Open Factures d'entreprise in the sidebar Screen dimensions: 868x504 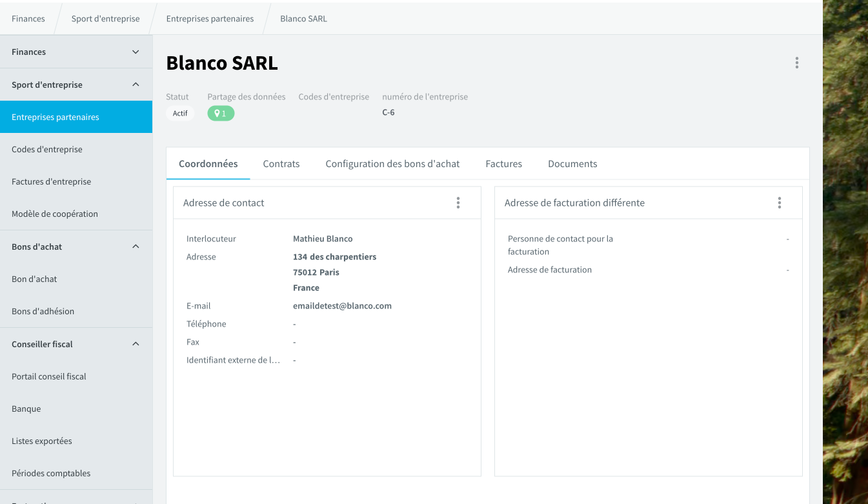pos(76,181)
